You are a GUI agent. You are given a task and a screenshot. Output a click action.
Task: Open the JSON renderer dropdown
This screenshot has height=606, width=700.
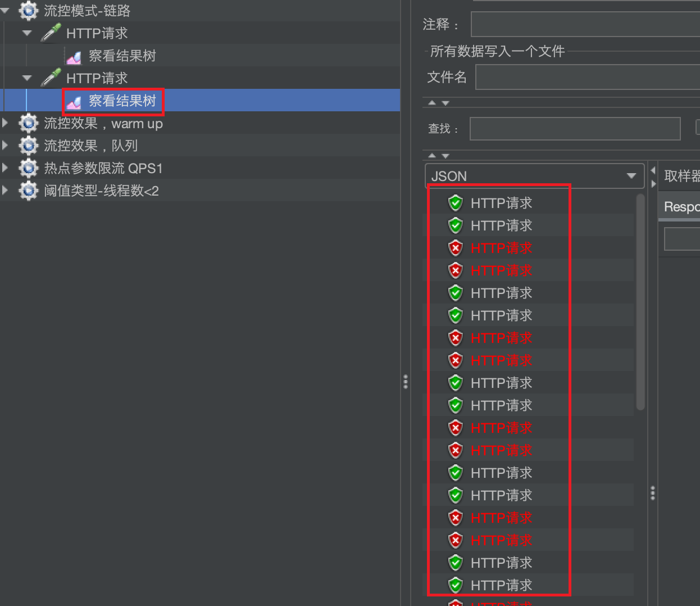534,176
